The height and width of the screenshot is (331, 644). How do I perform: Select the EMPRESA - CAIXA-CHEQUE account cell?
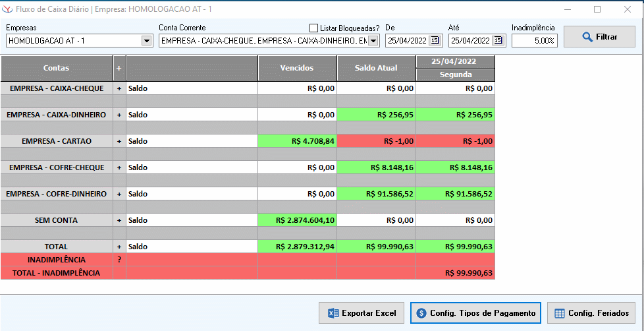coord(57,88)
